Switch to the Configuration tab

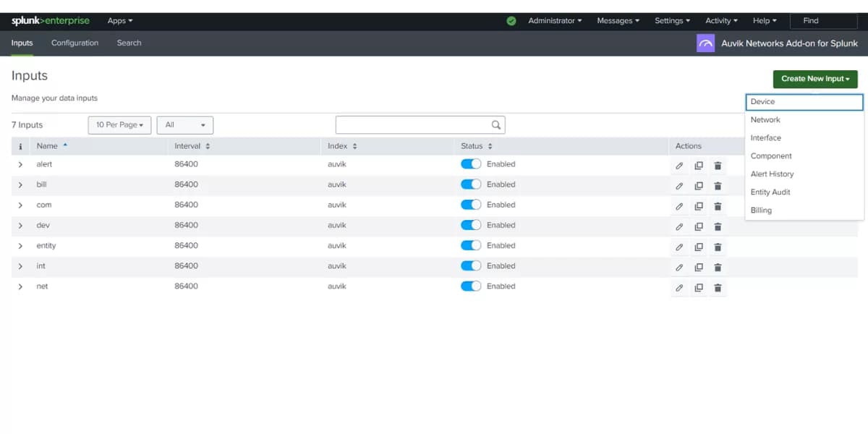75,43
